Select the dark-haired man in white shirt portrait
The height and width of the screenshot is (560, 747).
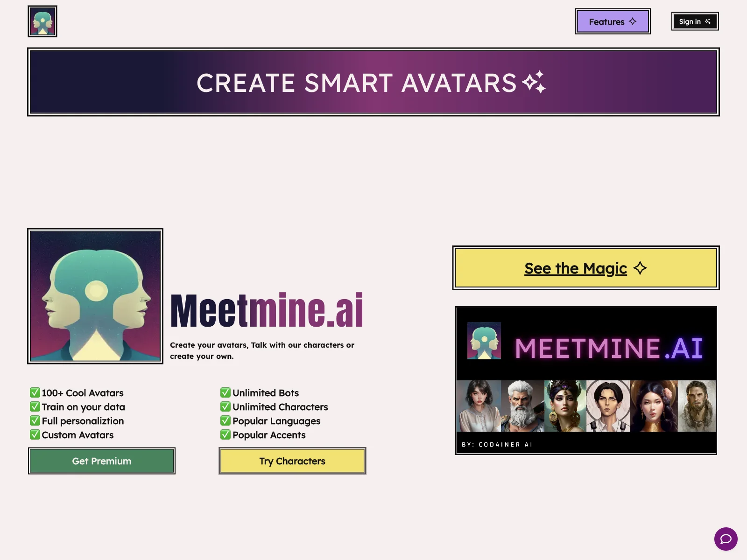[608, 406]
